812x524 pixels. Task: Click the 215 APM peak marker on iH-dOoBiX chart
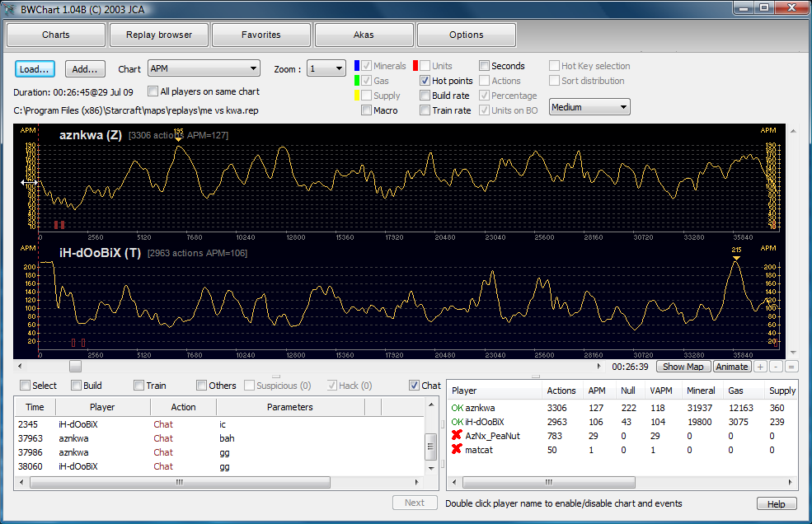736,254
